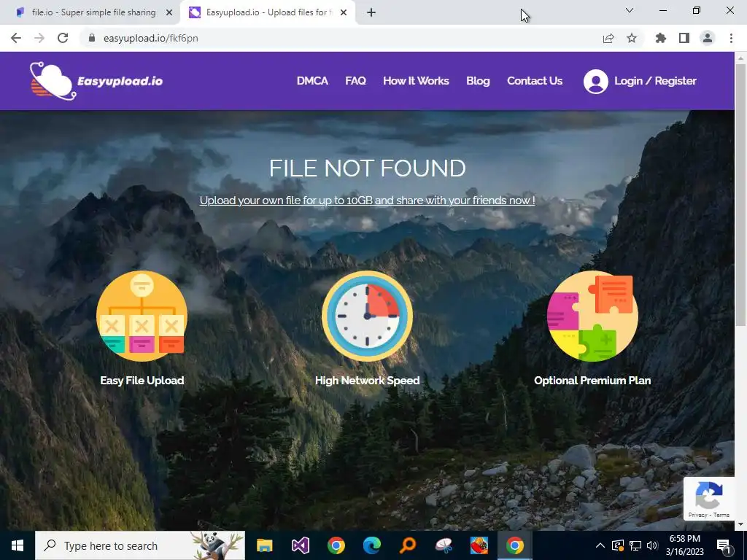Click the taskbar search box
Viewport: 747px width, 560px height.
140,545
